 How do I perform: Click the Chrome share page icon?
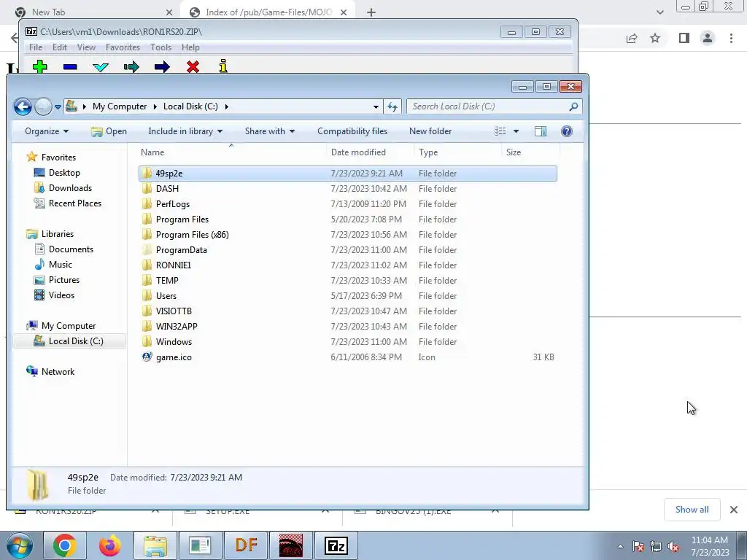[x=632, y=38]
